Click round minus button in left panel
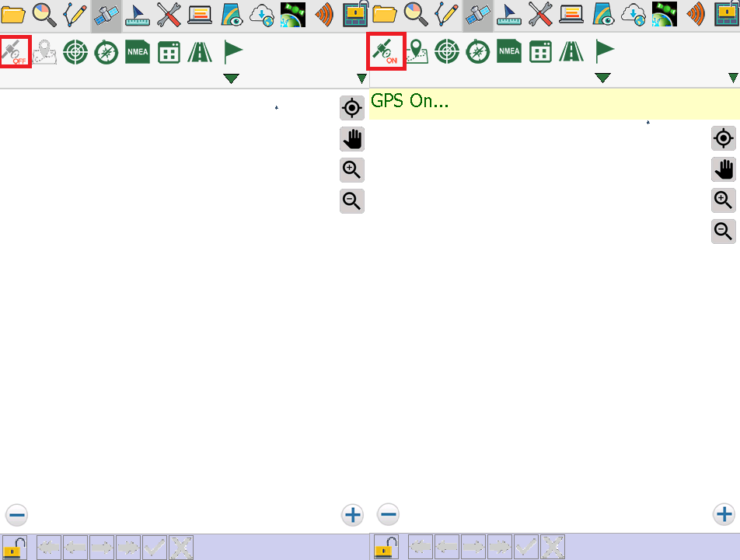740x560 pixels. (16, 515)
